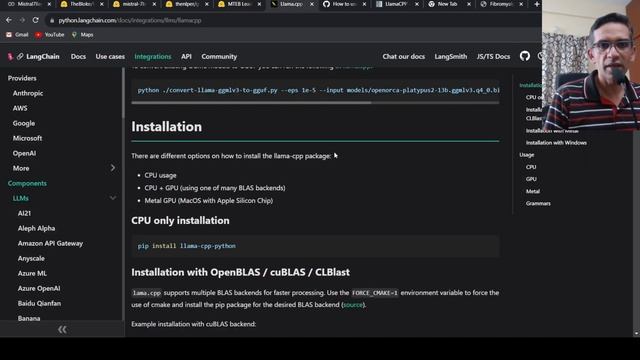Open the API navbar link
640x360 pixels.
(x=186, y=57)
